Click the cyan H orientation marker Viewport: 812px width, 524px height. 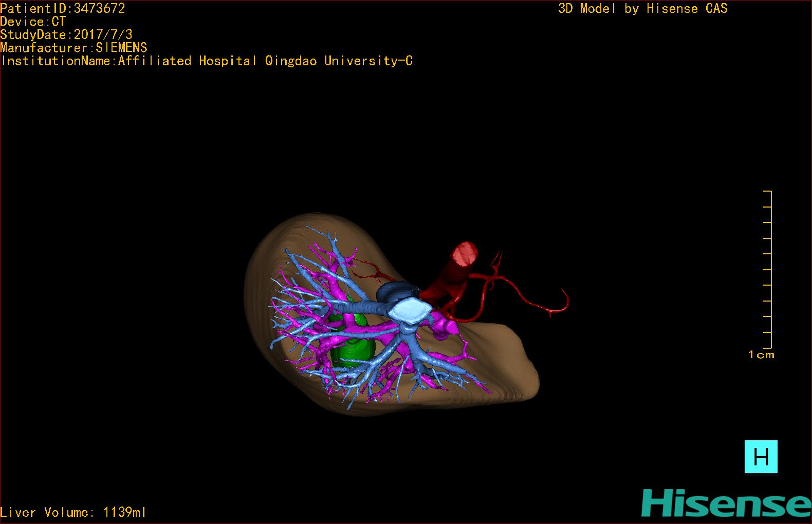[x=761, y=456]
